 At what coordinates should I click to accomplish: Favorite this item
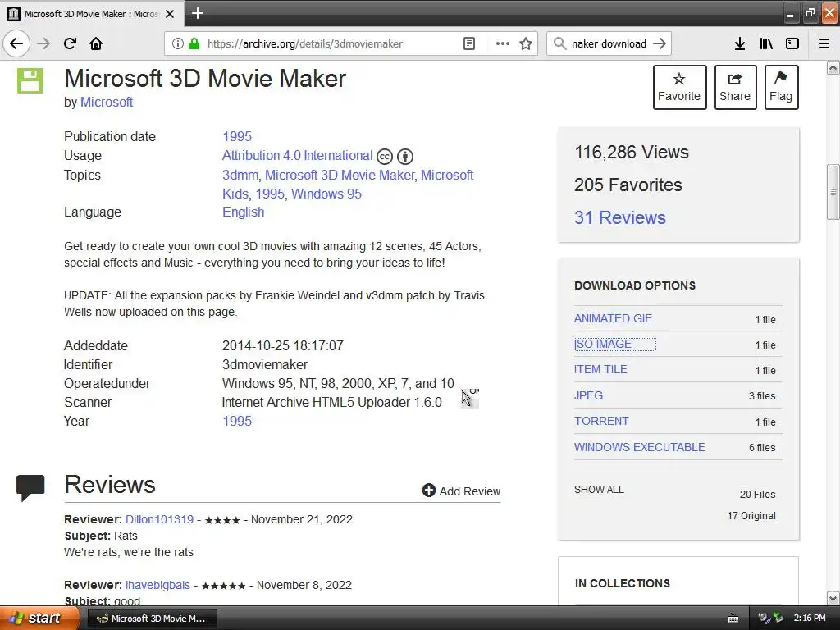pyautogui.click(x=679, y=87)
